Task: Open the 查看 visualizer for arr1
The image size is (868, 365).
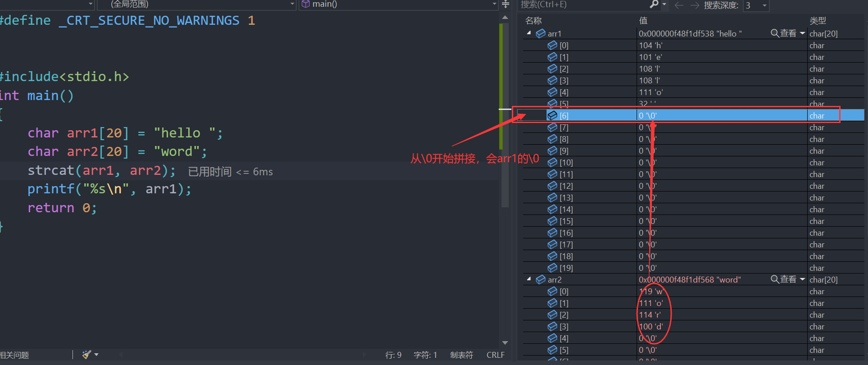Action: (x=784, y=33)
